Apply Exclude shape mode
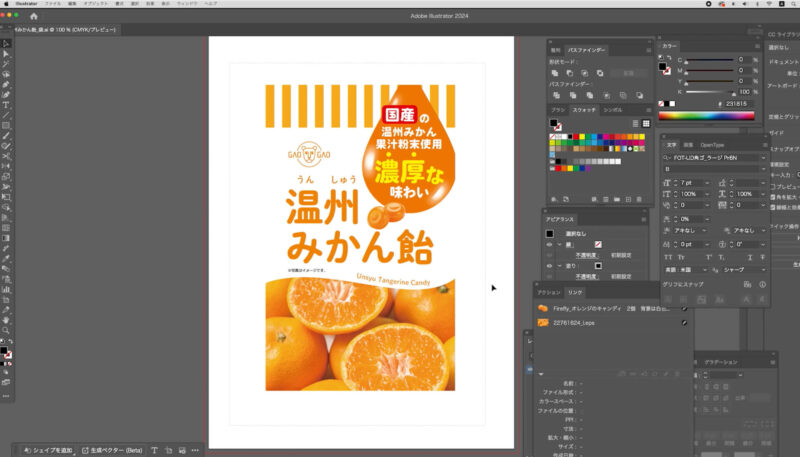800x457 pixels. pos(600,73)
